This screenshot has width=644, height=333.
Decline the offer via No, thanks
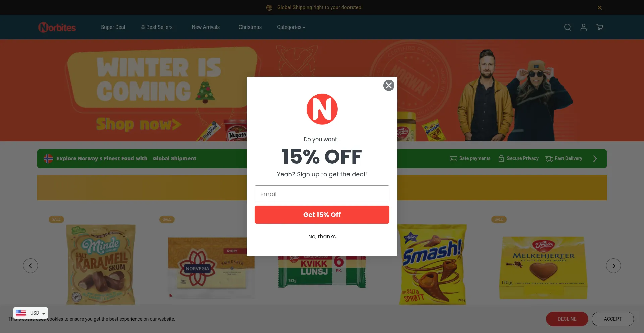(322, 236)
